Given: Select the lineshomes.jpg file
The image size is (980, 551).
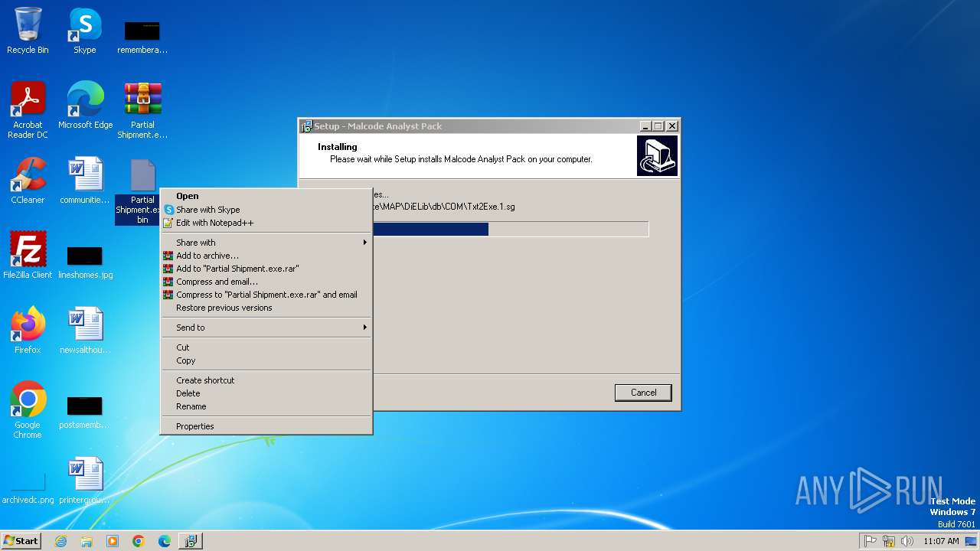Looking at the screenshot, I should click(85, 261).
